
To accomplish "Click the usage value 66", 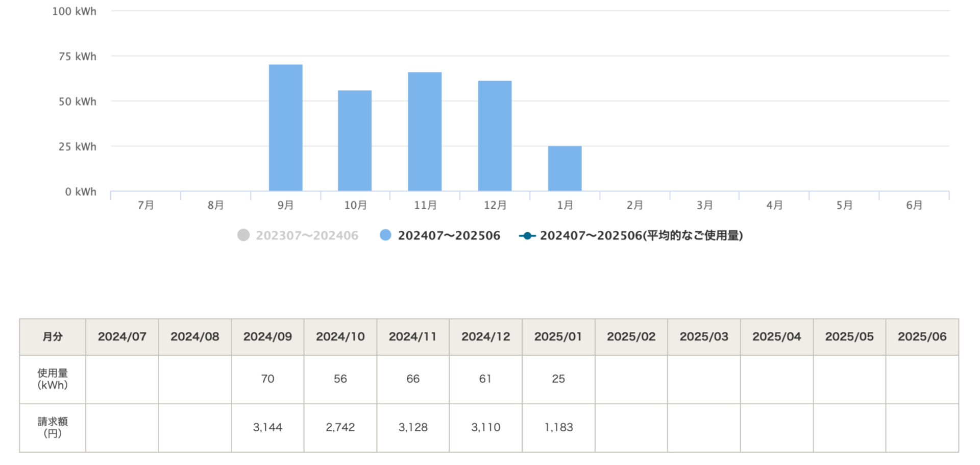I will (413, 379).
